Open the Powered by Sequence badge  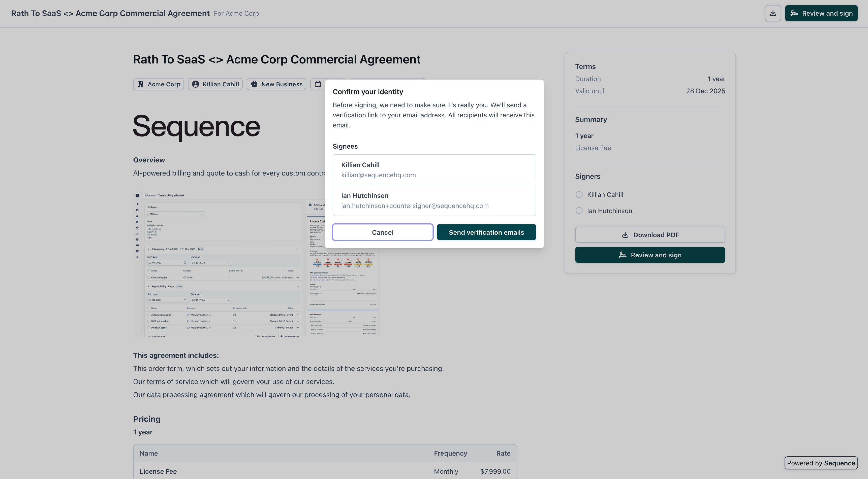pos(821,463)
